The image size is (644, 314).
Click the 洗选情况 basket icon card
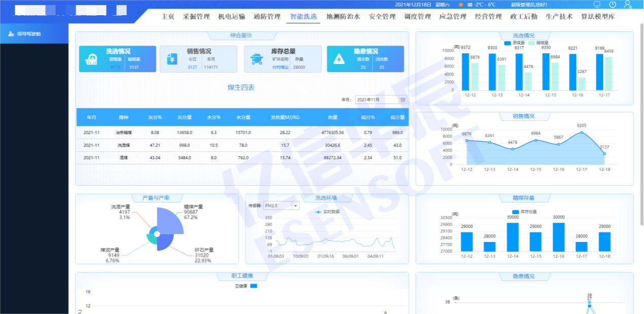tap(91, 59)
